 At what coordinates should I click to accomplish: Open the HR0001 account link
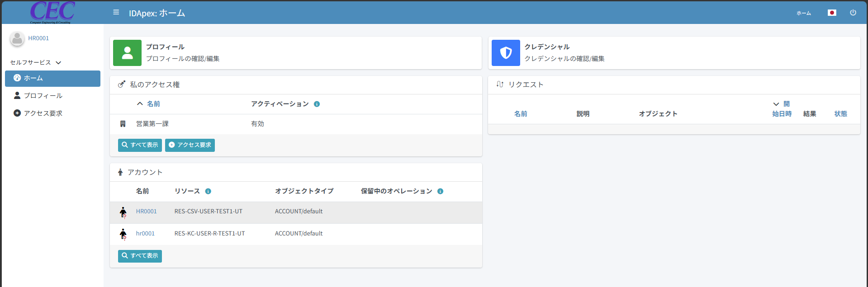147,212
